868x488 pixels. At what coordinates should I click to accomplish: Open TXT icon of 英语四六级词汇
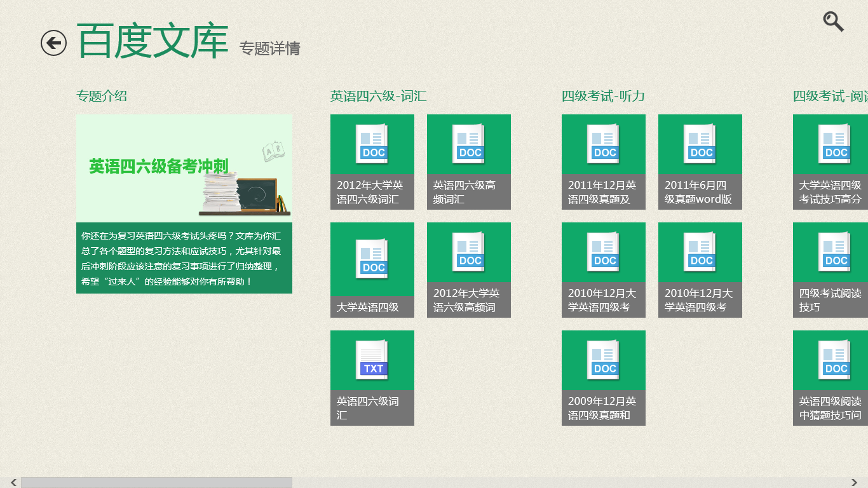372,360
